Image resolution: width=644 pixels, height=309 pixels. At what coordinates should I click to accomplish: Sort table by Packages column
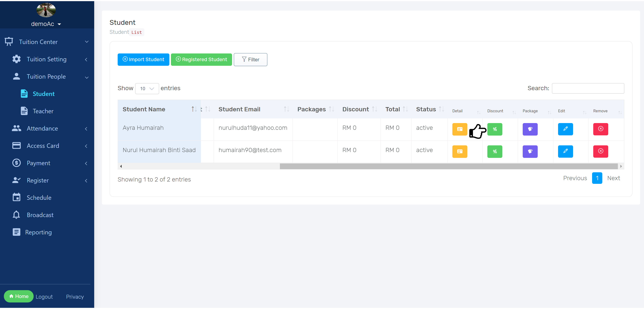pos(315,109)
